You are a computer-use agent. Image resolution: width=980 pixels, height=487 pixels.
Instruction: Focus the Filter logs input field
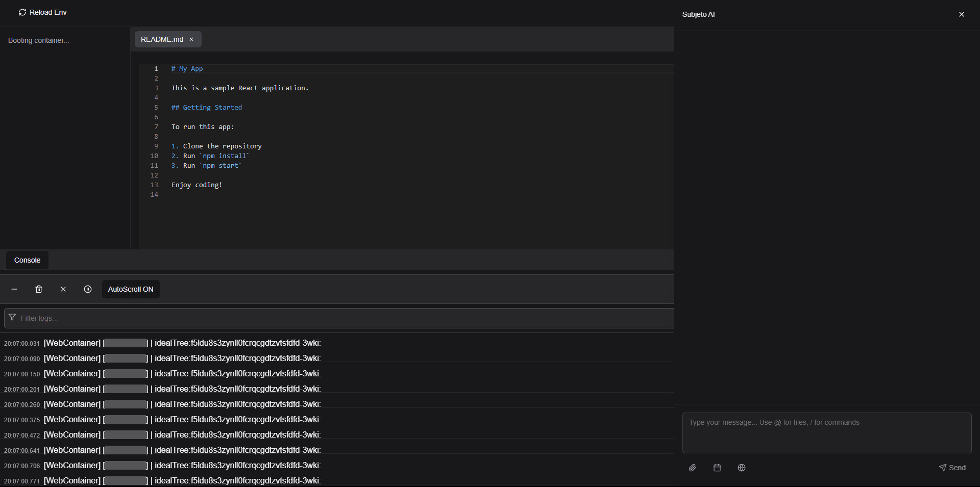pos(339,318)
